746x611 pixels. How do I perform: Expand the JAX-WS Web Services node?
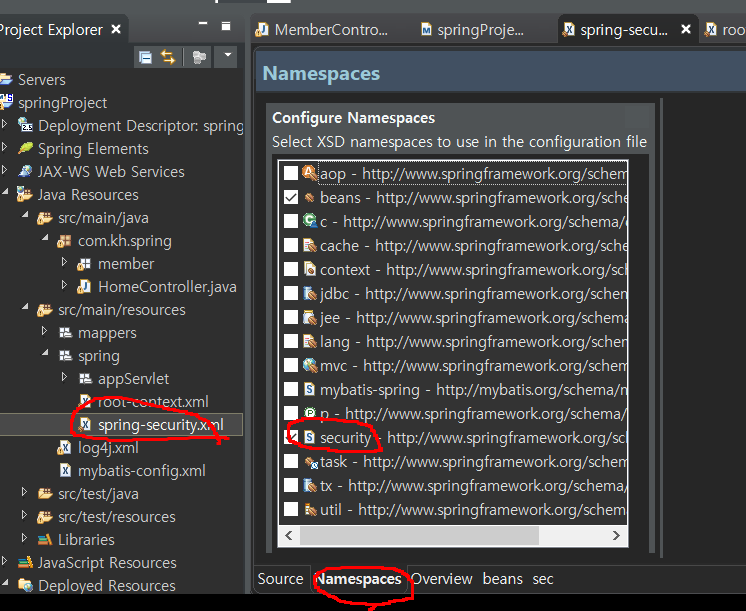4,170
